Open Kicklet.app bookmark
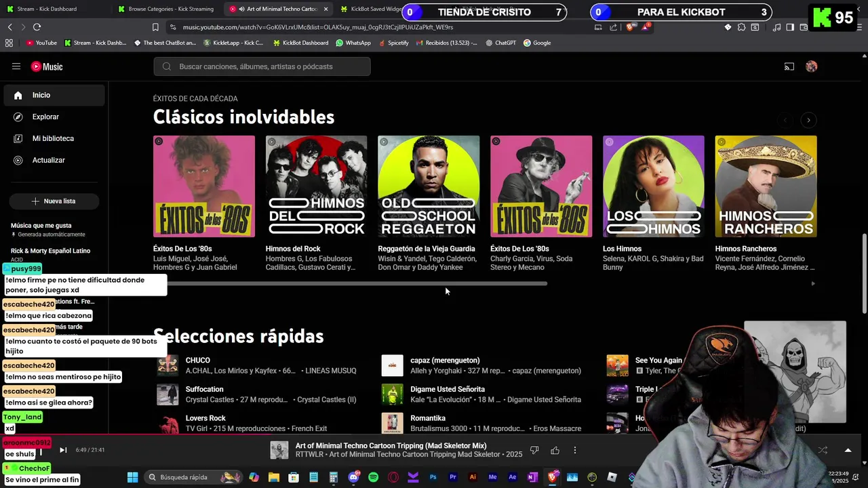This screenshot has height=488, width=868. (x=233, y=43)
